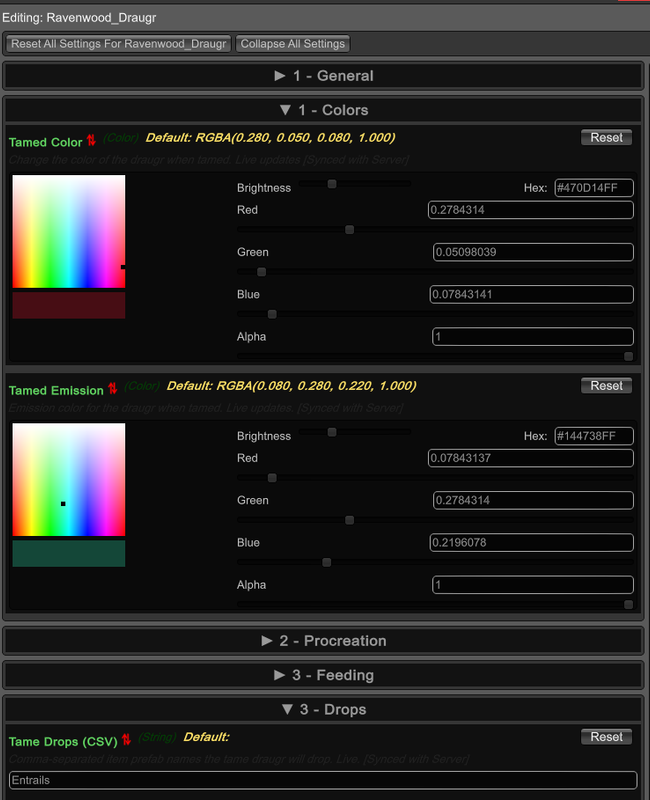Adjust the Tamed Color Blue slider

[435, 314]
